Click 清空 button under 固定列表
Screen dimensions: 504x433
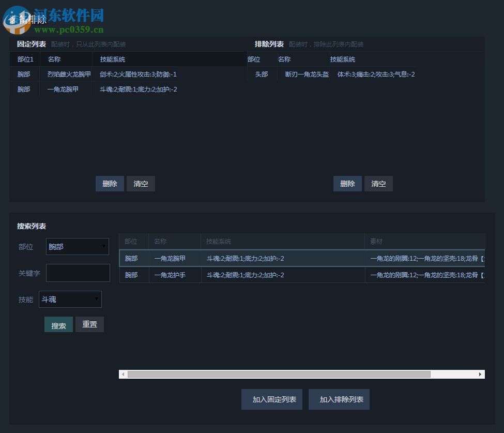141,184
